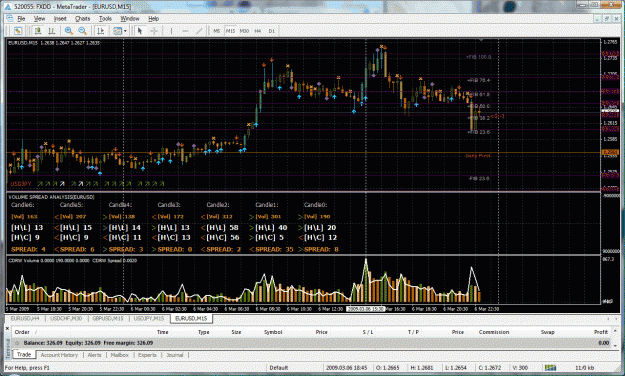Click the MetaTrader application icon in menu bar

[x=10, y=18]
